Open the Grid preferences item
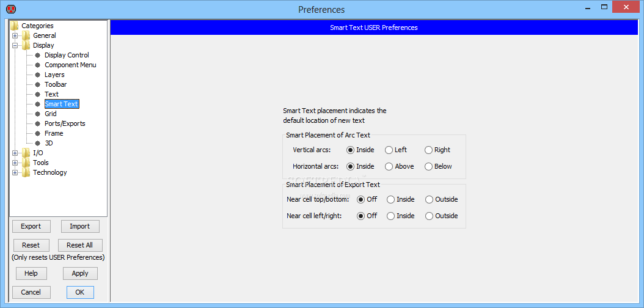 tap(51, 114)
